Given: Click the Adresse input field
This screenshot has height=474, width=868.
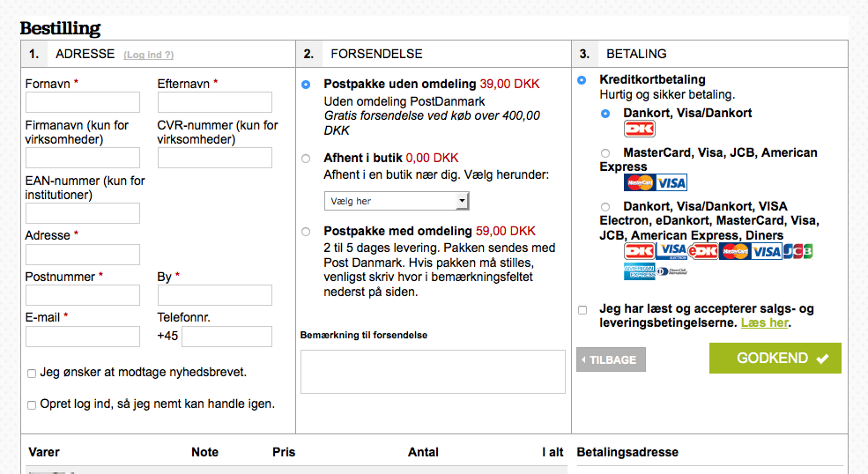Looking at the screenshot, I should click(83, 255).
